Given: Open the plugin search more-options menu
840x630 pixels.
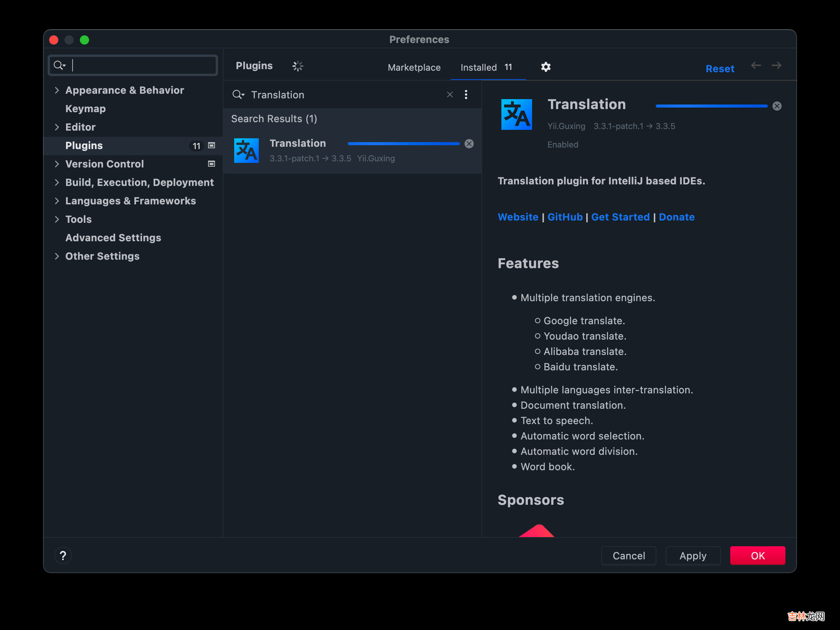Looking at the screenshot, I should pos(466,94).
